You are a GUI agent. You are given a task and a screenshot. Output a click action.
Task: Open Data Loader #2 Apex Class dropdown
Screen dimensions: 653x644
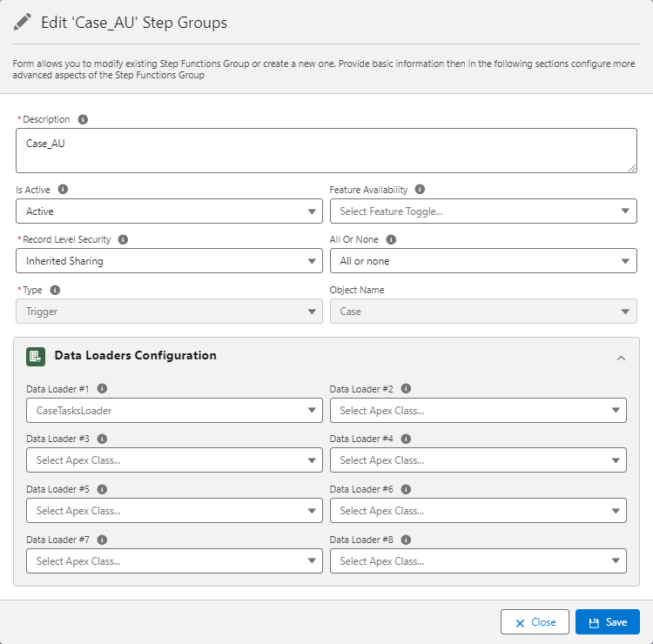pos(478,411)
